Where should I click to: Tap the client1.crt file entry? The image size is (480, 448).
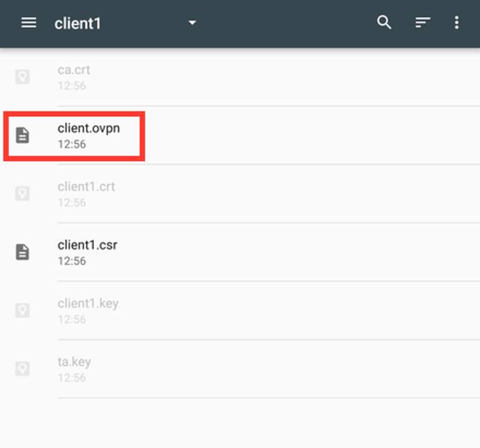(86, 187)
